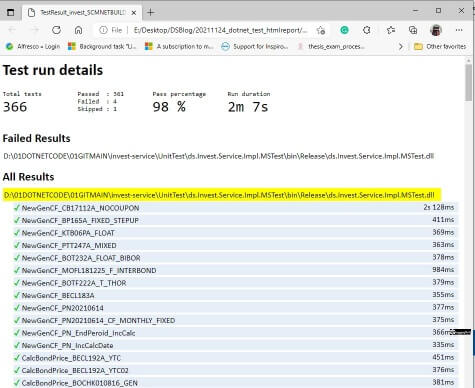Image resolution: width=475 pixels, height=388 pixels.
Task: Click the Total tests count 366
Action: coord(15,107)
